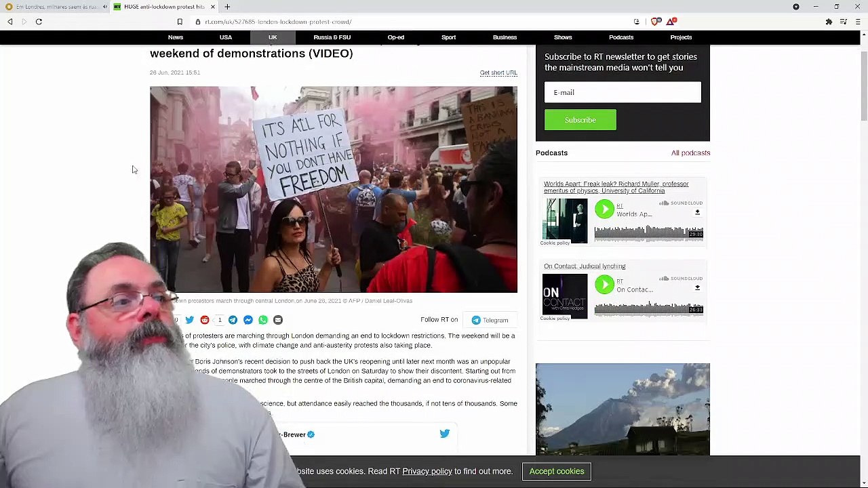Open the extensions puzzle icon

pos(829,22)
